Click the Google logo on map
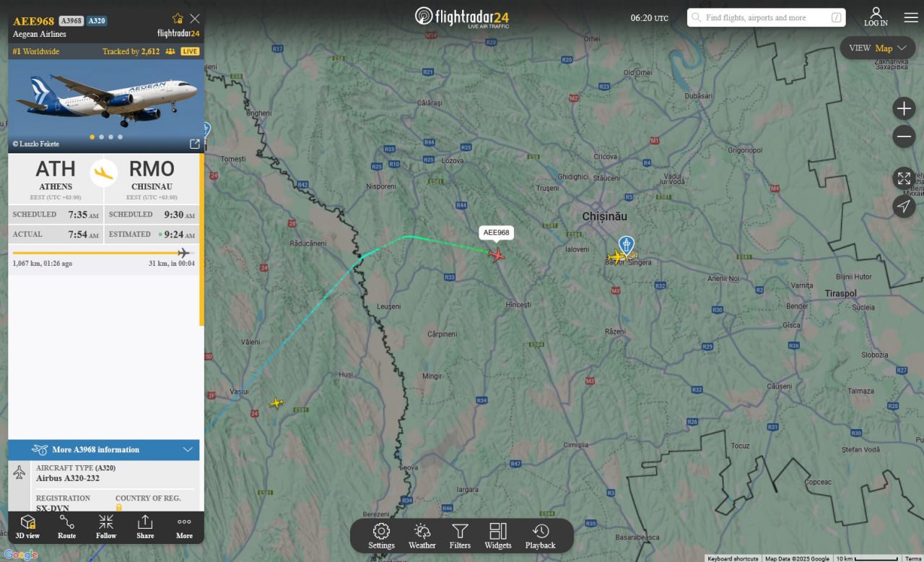 [21, 555]
